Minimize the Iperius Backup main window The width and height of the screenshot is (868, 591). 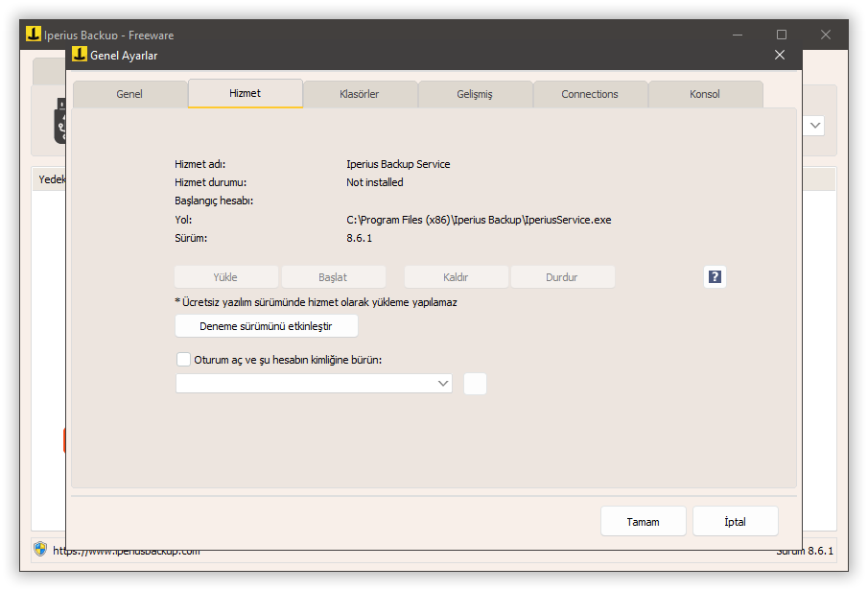pos(738,35)
